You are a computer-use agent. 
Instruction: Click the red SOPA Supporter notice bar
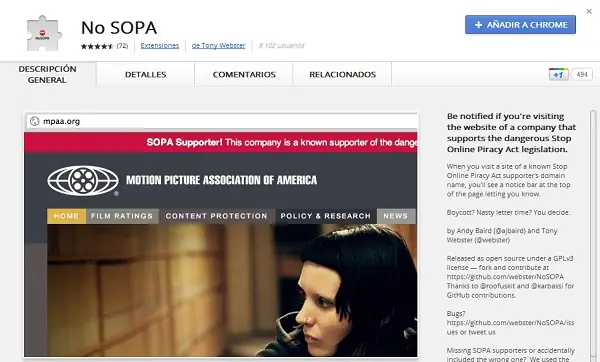click(x=221, y=142)
